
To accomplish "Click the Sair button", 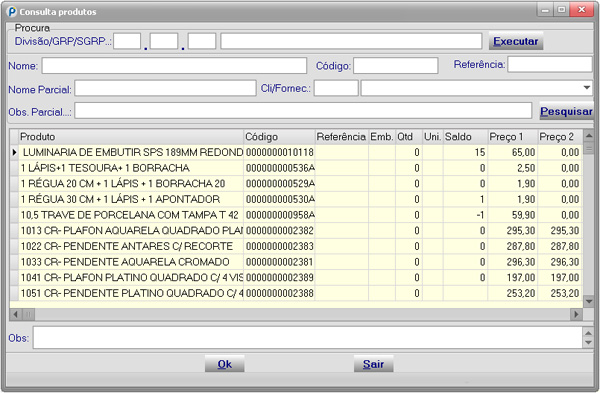I will [373, 364].
